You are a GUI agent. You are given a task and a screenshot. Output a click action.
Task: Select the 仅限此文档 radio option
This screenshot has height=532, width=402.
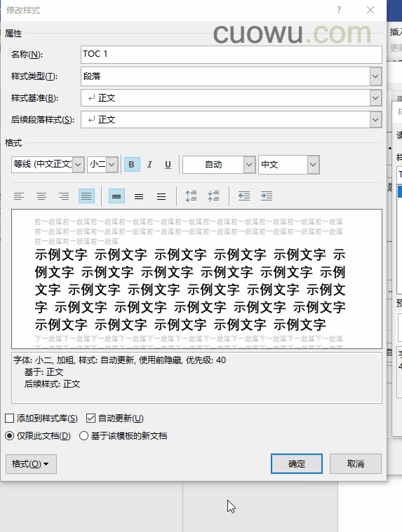(10, 436)
